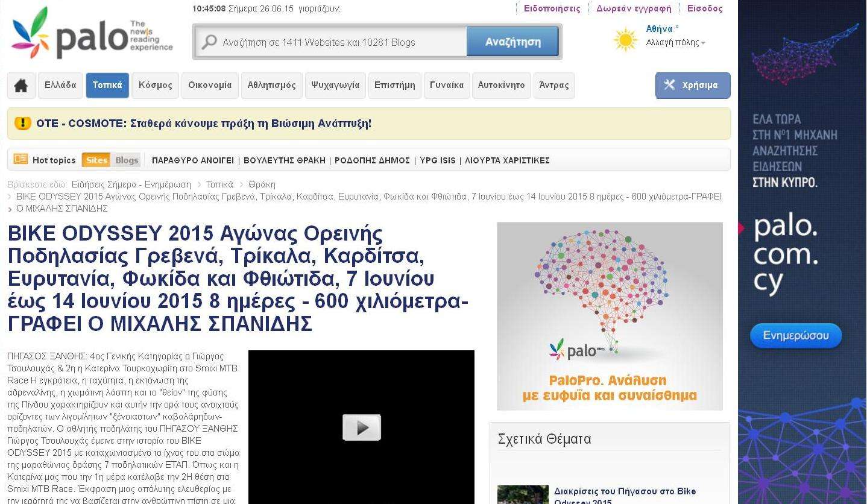Viewport: 867px width, 504px height.
Task: Select the Αυτοκίνητο category tab
Action: point(501,86)
